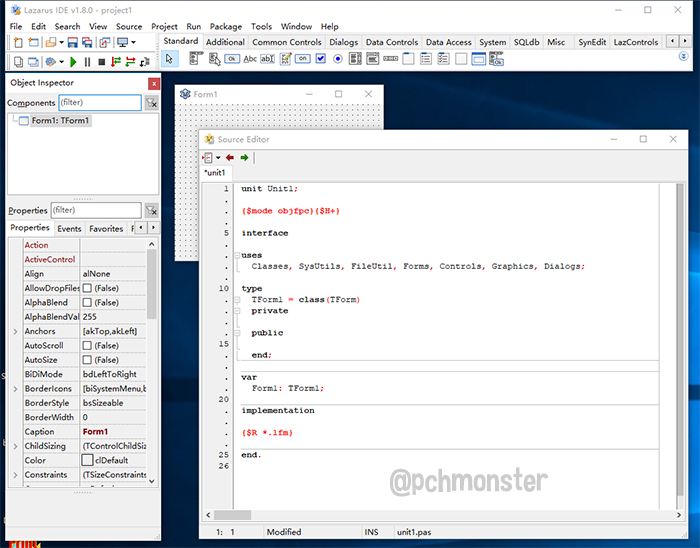Click the desktop monitor toolbar icon
Image resolution: width=700 pixels, height=548 pixels.
point(122,42)
